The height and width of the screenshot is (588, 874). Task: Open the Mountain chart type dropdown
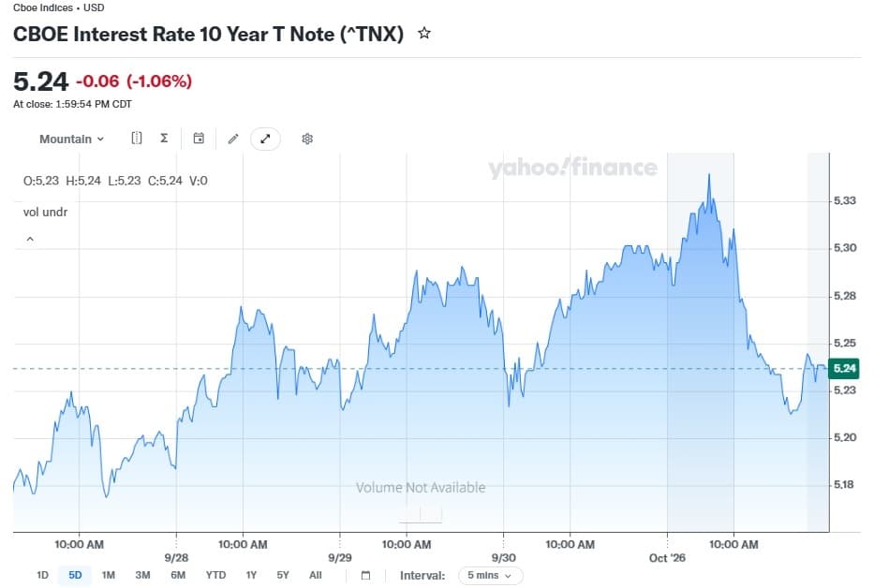click(x=71, y=139)
